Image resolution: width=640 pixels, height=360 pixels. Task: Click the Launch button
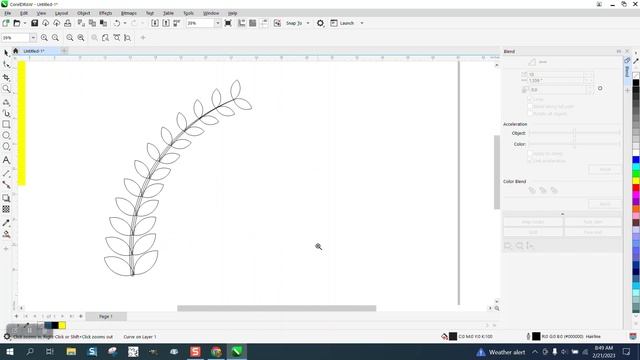343,23
